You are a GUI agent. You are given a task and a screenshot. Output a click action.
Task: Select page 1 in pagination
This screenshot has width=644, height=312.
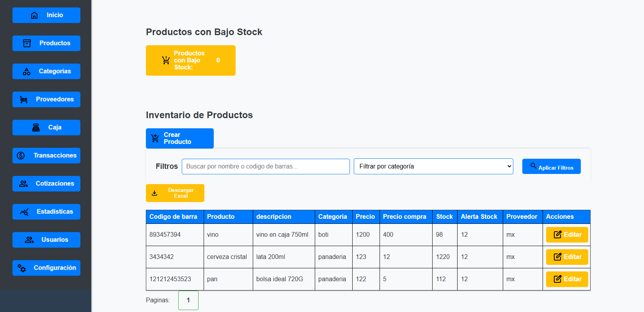tap(188, 300)
